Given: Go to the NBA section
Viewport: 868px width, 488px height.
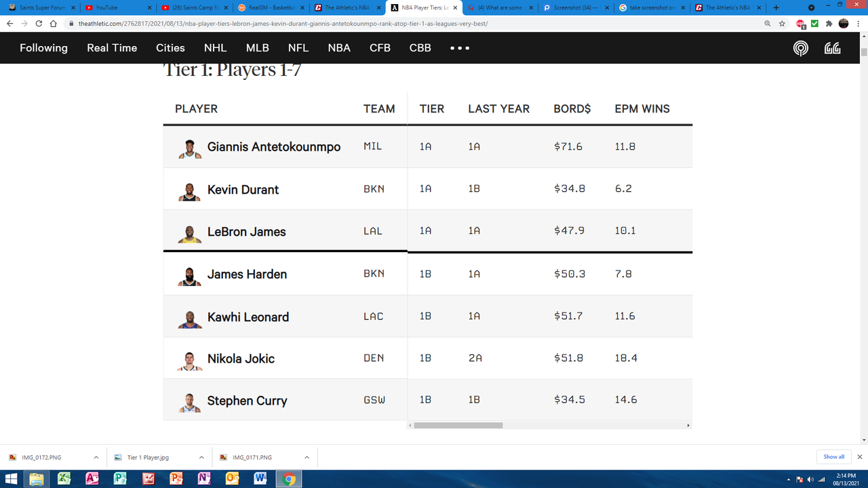Looking at the screenshot, I should tap(339, 48).
